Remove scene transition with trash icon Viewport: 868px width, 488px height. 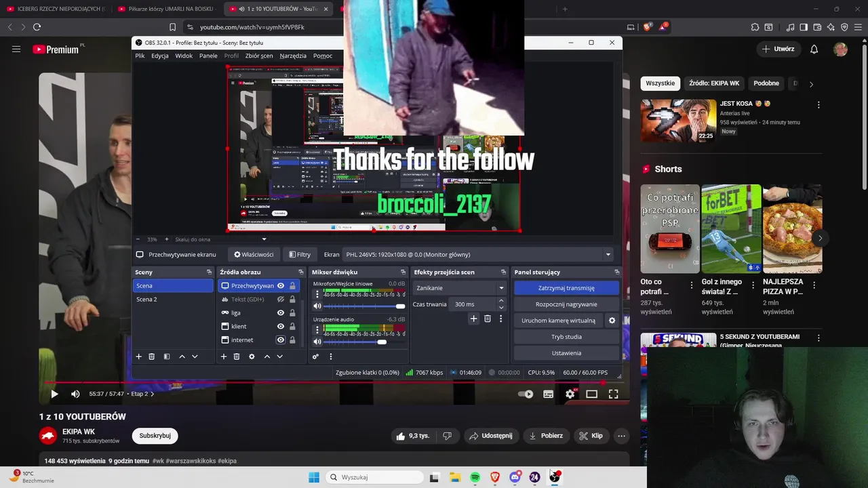(x=488, y=319)
